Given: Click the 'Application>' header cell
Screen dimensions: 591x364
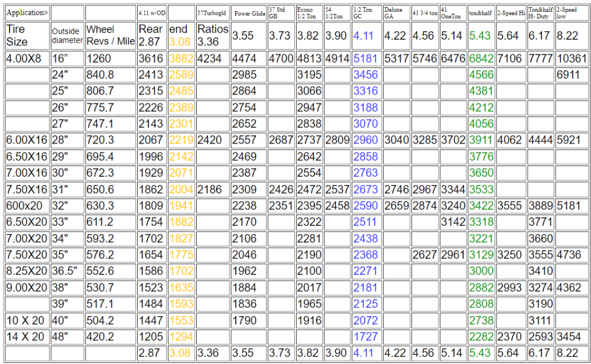Looking at the screenshot, I should pyautogui.click(x=27, y=10).
